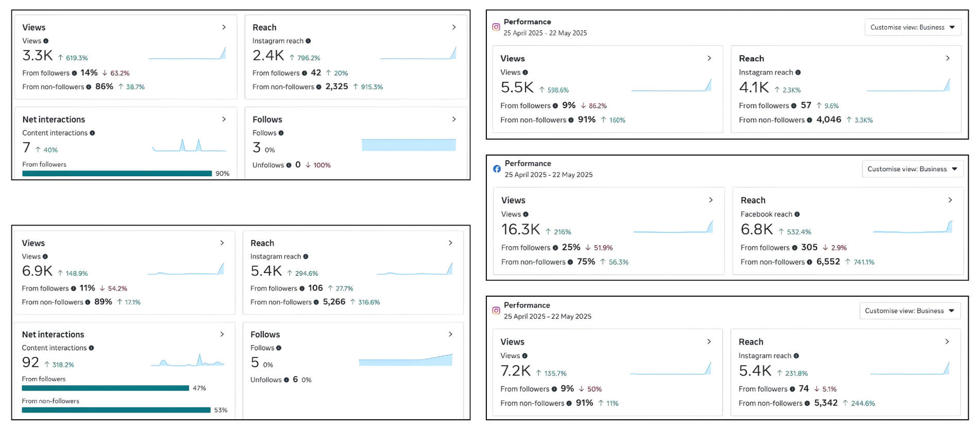This screenshot has height=429, width=980.
Task: Click the From followers 90% progress bar
Action: 117,174
